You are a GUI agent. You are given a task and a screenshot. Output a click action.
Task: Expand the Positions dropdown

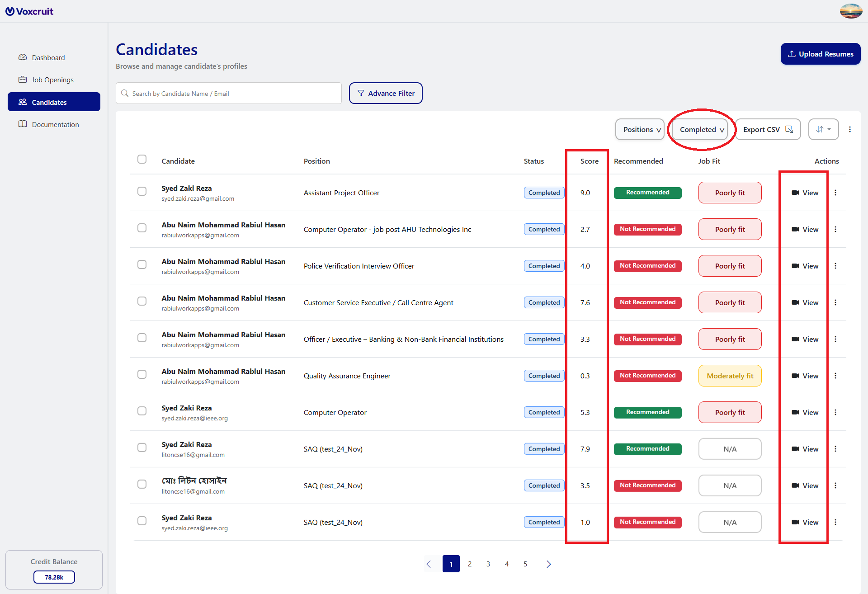coord(640,129)
